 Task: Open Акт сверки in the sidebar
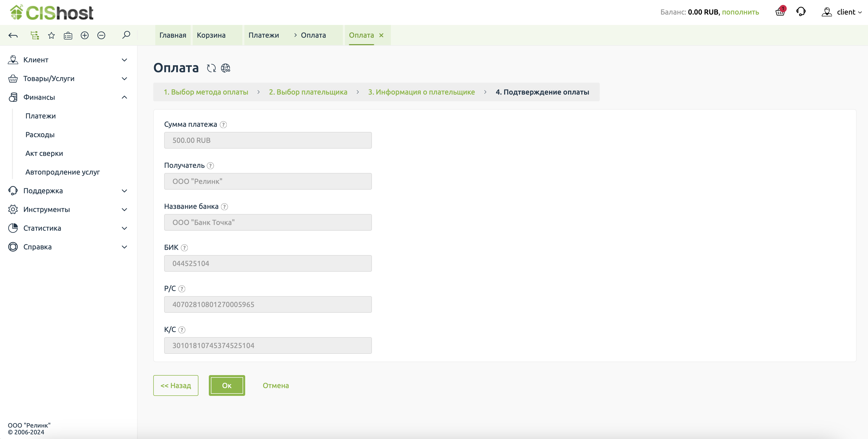[x=44, y=153]
